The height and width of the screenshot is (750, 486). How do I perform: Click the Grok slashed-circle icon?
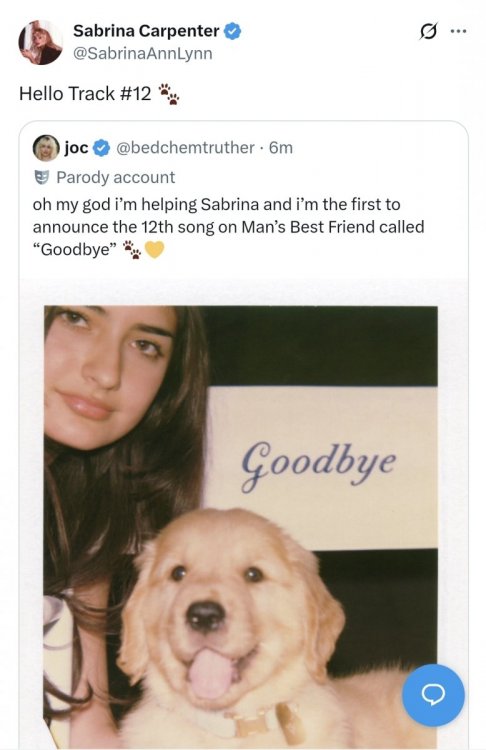[x=428, y=32]
